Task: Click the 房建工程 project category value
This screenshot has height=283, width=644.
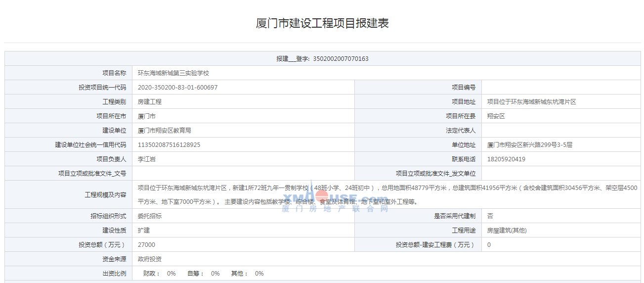Action: pos(149,102)
